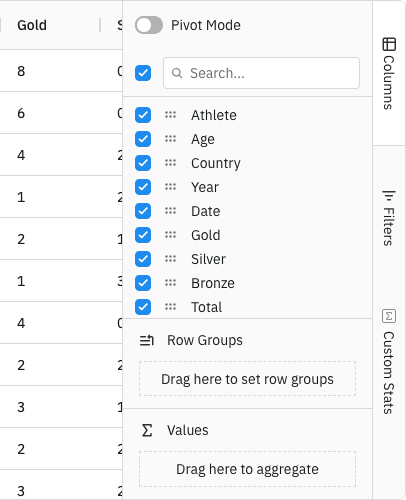The height and width of the screenshot is (500, 406).
Task: Switch to the Columns side tab
Action: (x=389, y=73)
